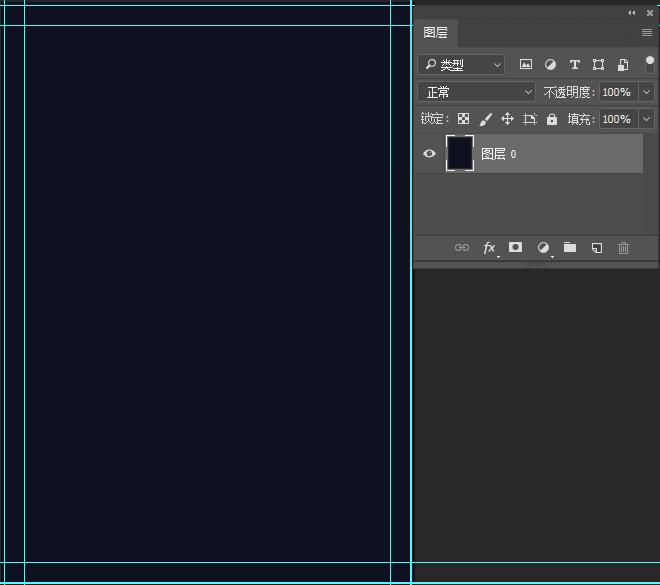Add a layer mask to 图层 0

tap(515, 248)
